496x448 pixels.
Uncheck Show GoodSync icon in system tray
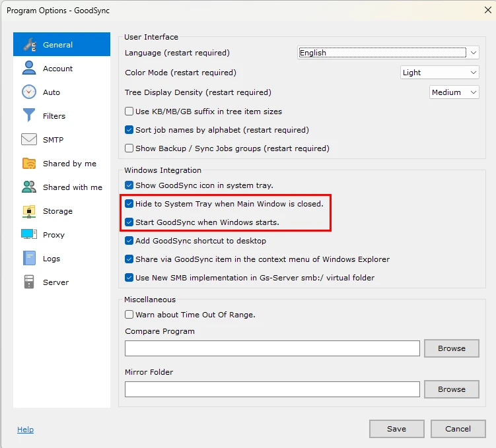click(x=129, y=185)
